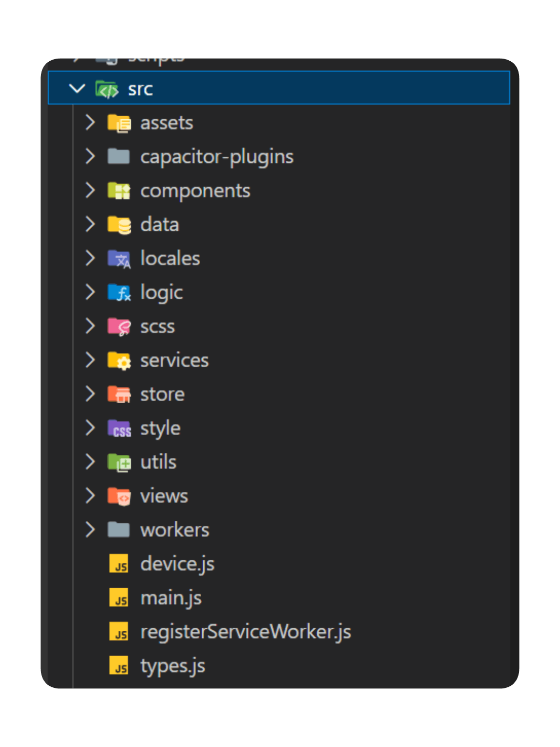Click the store folder icon
The image size is (560, 747).
point(119,394)
